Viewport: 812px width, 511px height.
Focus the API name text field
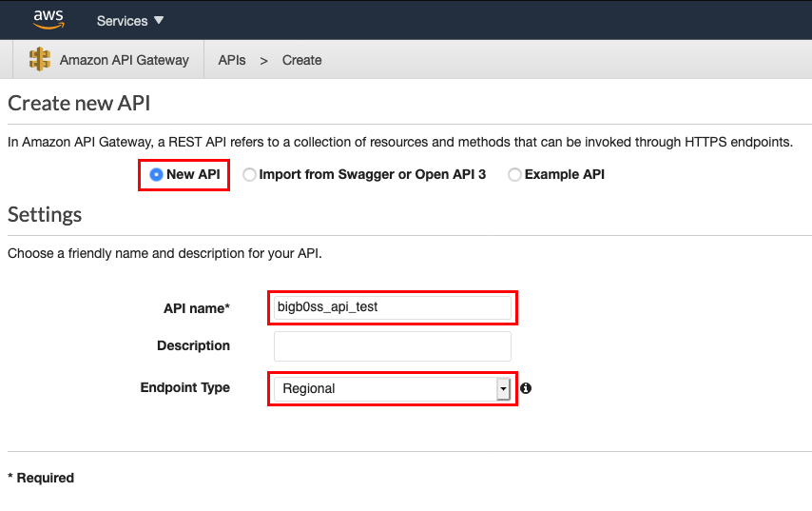point(393,307)
